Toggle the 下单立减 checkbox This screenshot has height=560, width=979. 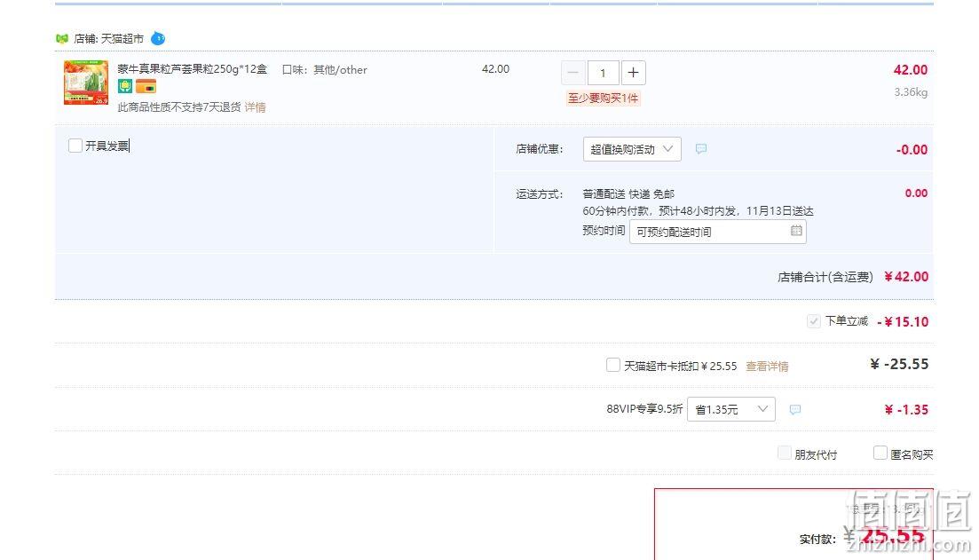click(813, 321)
